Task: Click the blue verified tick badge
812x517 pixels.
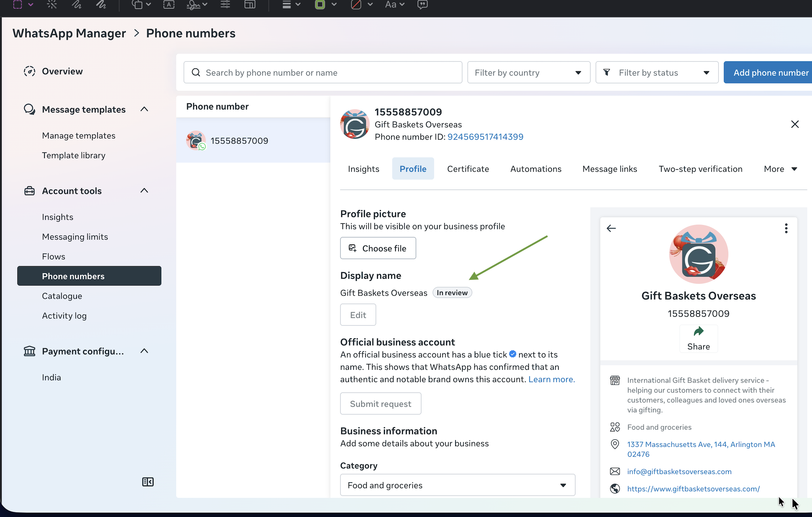Action: click(x=513, y=354)
